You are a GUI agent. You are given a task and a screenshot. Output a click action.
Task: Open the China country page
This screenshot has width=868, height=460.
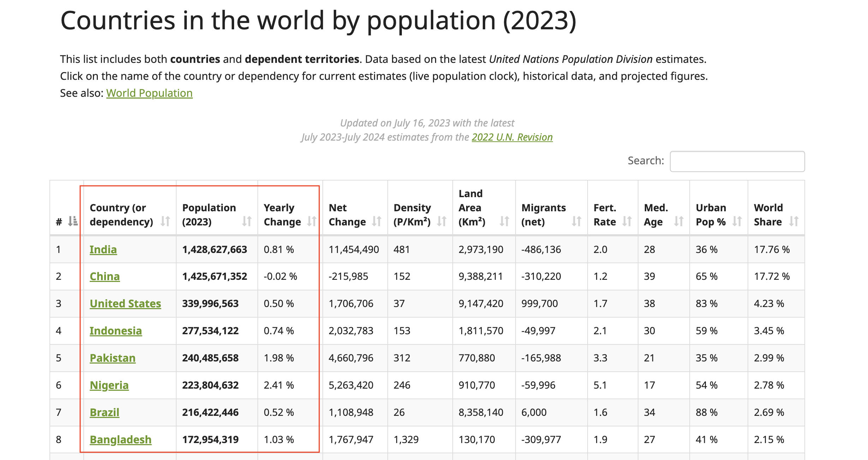click(105, 276)
